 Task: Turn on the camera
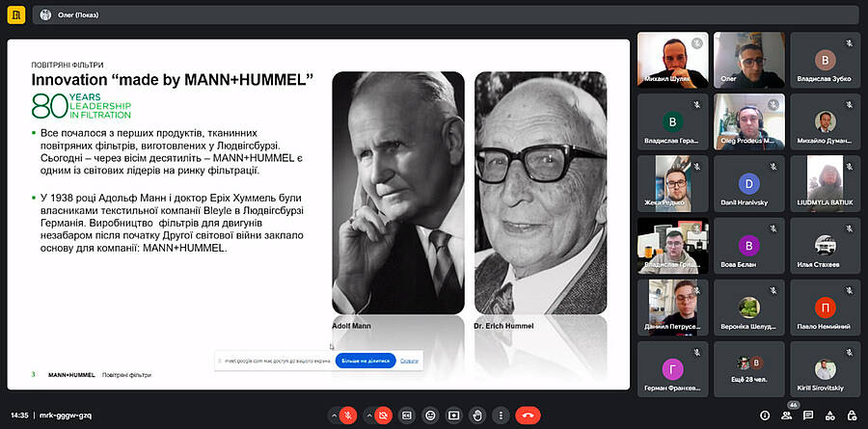[383, 416]
